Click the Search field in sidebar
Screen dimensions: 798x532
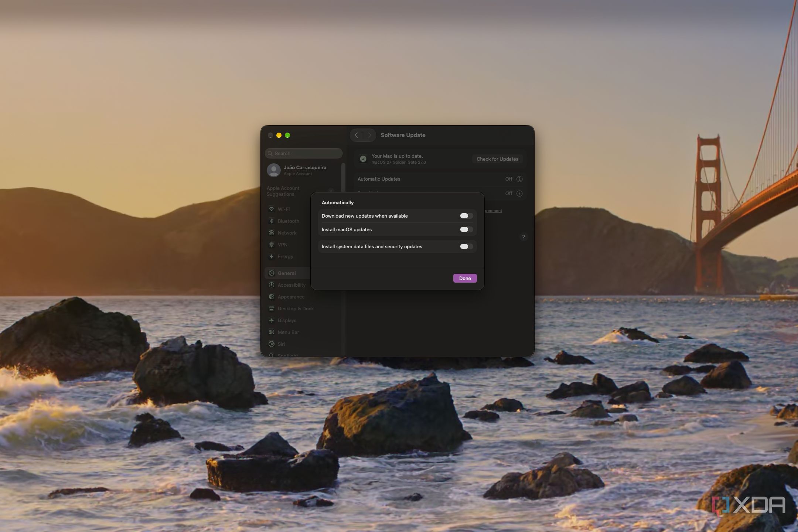[304, 153]
